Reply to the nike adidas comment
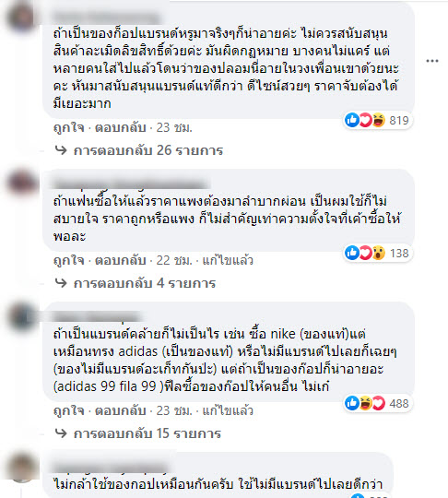This screenshot has height=498, width=448. [x=121, y=410]
